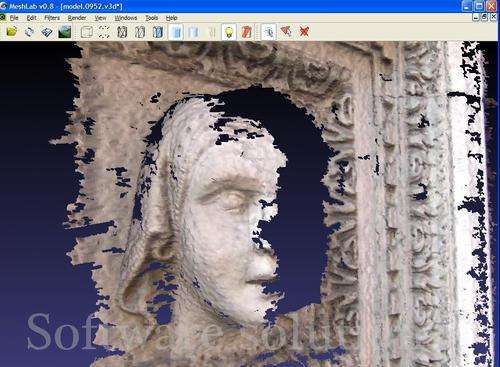Screen dimensions: 500x367
Task: Click the Open file folder icon
Action: (12, 32)
